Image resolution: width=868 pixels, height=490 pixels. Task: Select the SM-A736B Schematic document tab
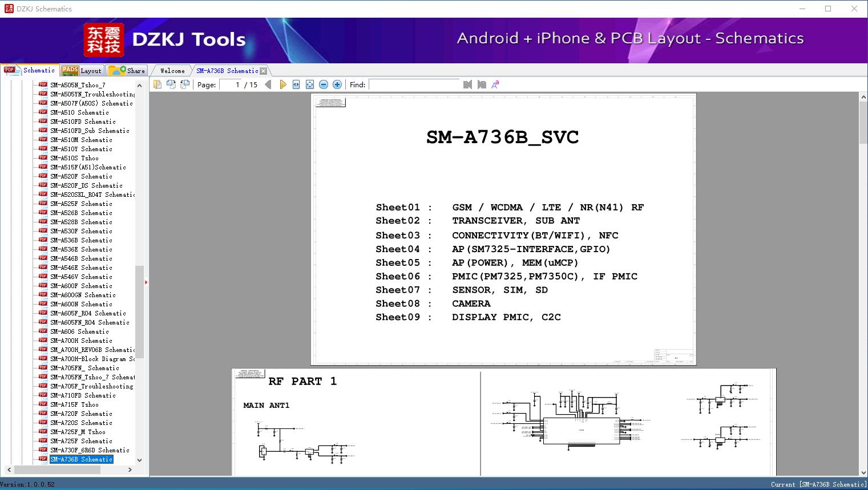(227, 71)
